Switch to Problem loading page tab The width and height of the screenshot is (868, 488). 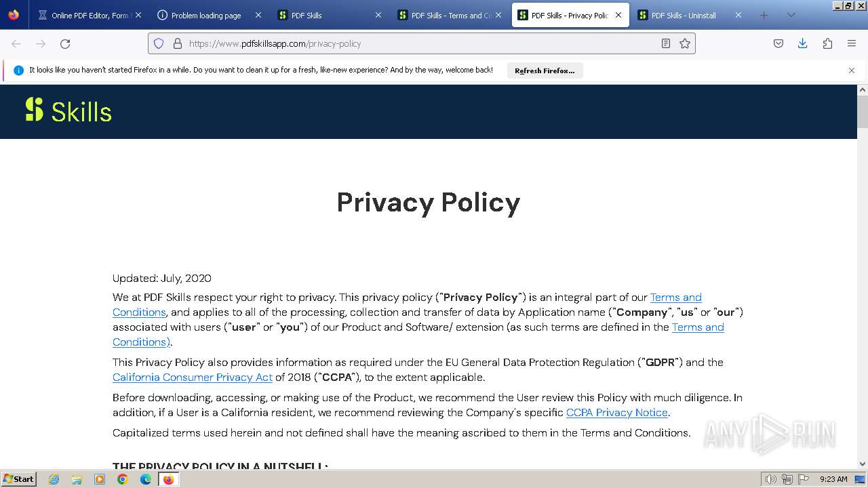(x=208, y=15)
